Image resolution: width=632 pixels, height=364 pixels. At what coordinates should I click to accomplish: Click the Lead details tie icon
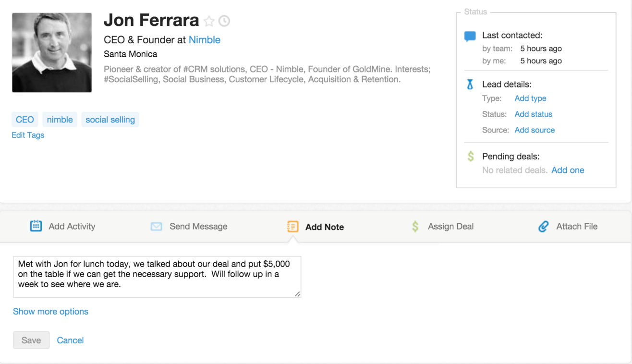(470, 85)
